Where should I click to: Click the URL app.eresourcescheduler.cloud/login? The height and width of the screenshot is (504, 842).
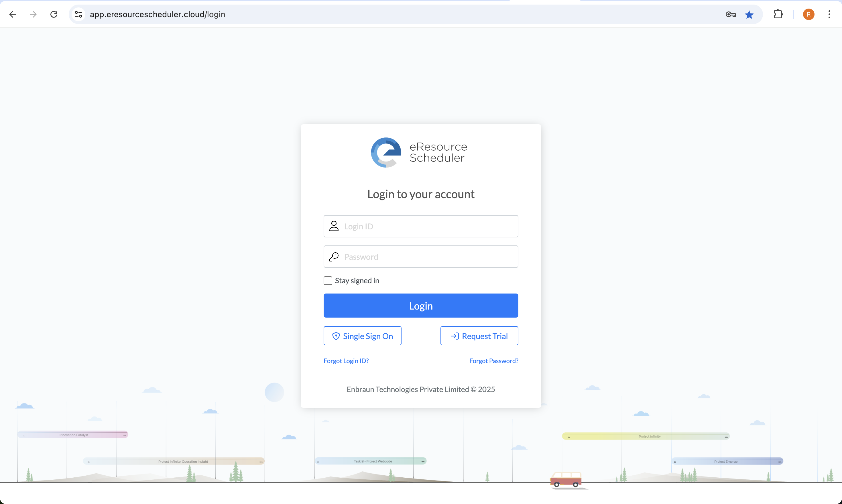[x=158, y=14]
